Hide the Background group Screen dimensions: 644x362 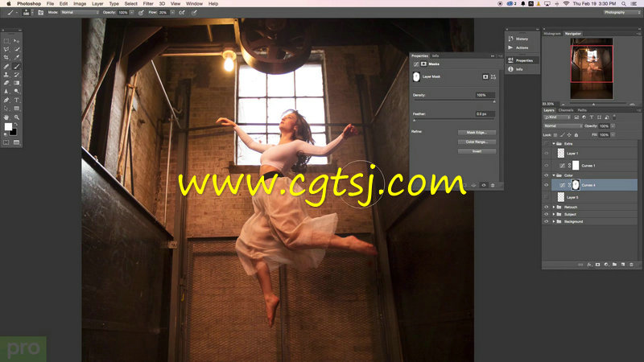point(546,221)
